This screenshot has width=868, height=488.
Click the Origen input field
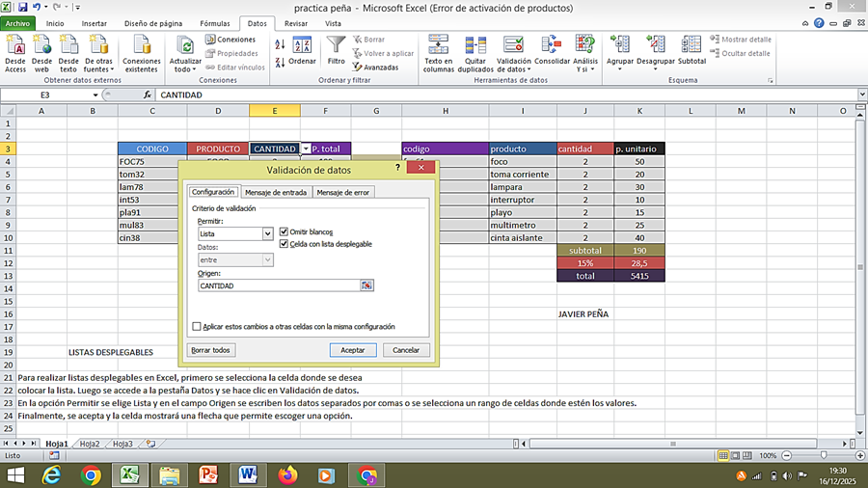click(278, 285)
